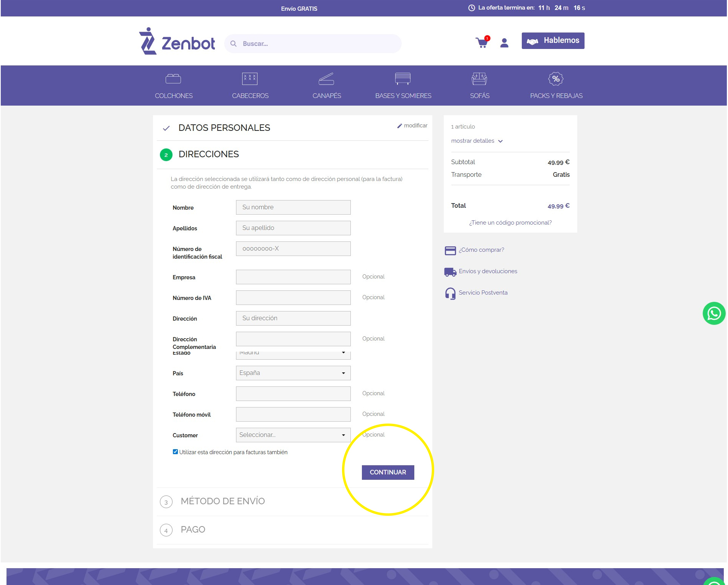Open Cabeceros category icon
The image size is (728, 585).
pyautogui.click(x=250, y=79)
